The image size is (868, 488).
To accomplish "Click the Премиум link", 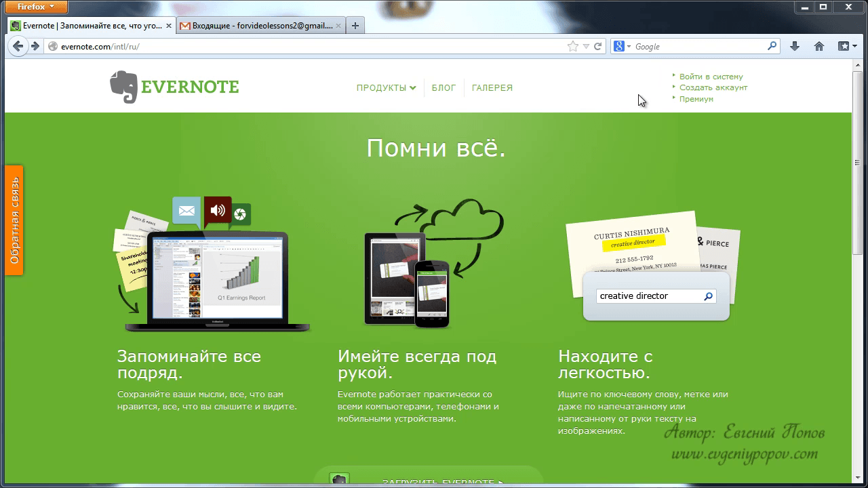I will point(696,99).
